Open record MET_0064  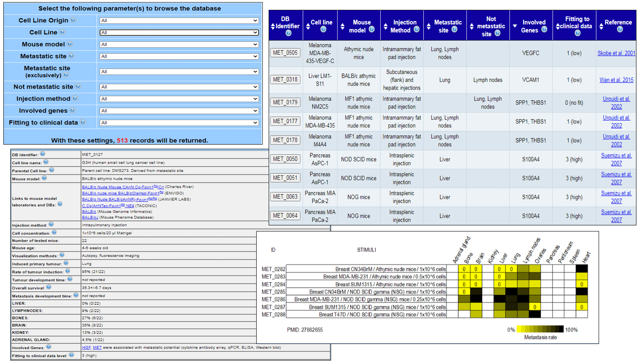click(x=285, y=216)
